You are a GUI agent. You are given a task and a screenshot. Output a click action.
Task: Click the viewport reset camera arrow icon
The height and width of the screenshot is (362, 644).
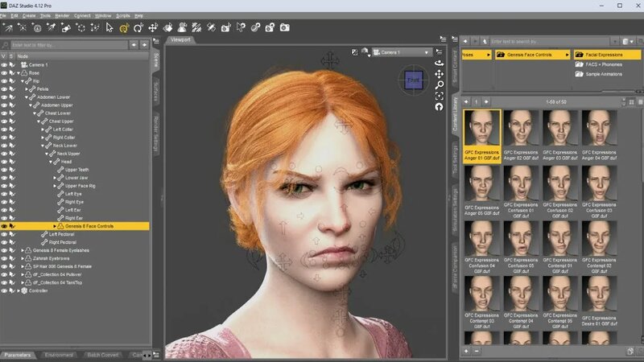click(439, 107)
